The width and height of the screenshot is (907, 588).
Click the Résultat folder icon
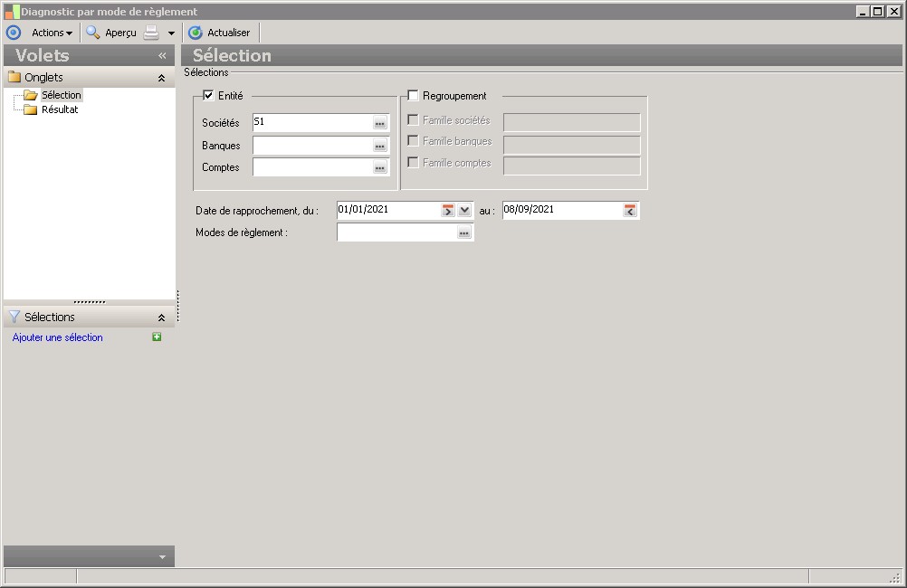click(31, 109)
